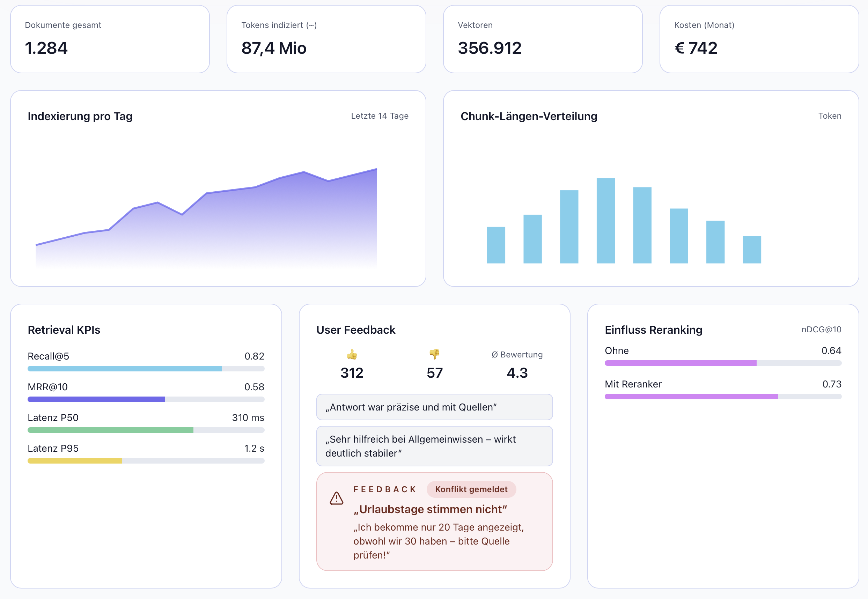Open the 'Dokumente gesamt' stat card
Image resolution: width=868 pixels, height=599 pixels.
(110, 39)
